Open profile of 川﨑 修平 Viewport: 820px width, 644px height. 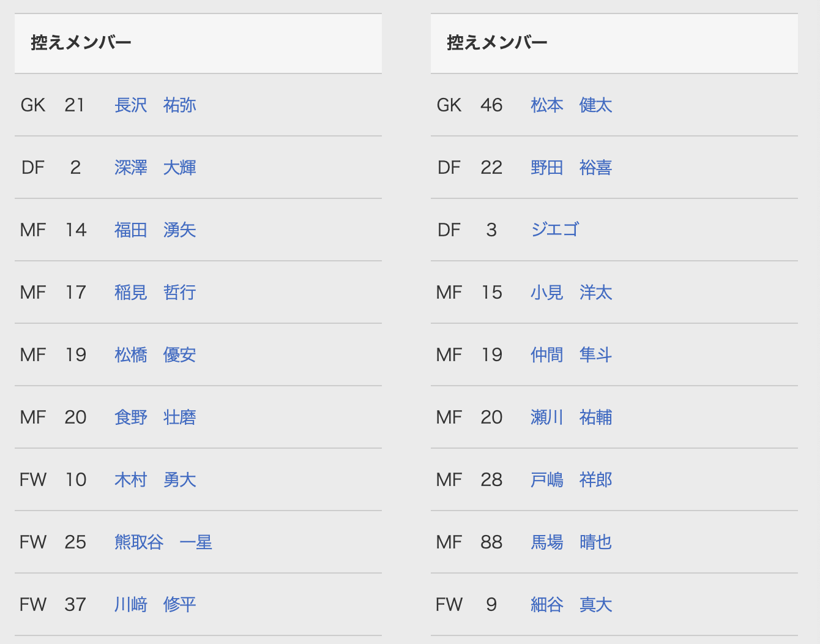tap(155, 605)
